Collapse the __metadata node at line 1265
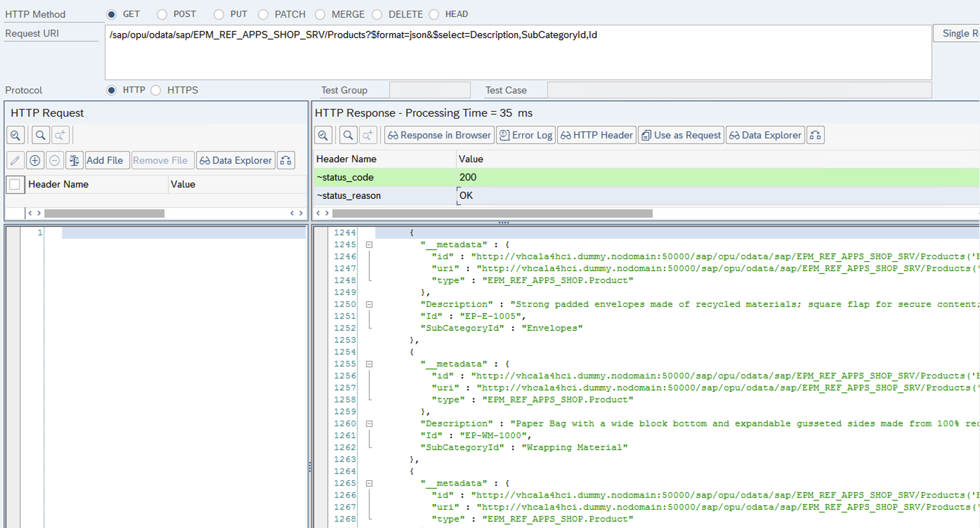980x528 pixels. 369,483
